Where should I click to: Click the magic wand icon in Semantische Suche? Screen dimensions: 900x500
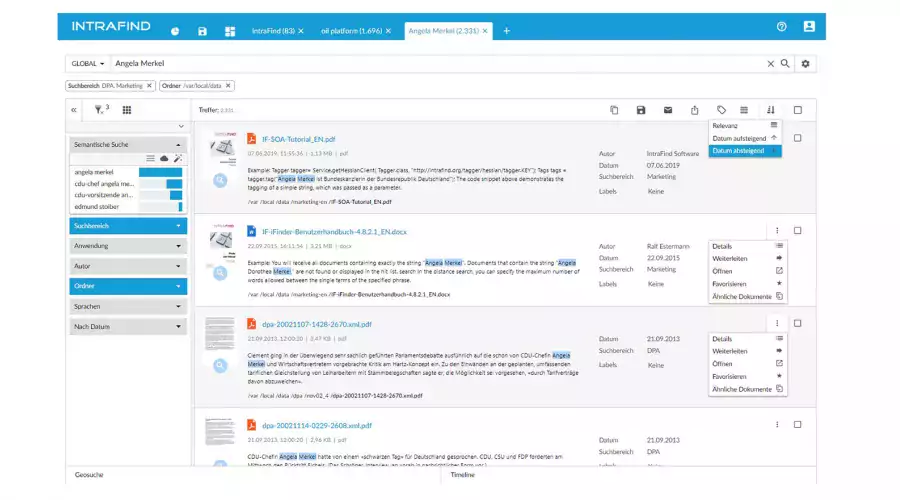point(178,158)
